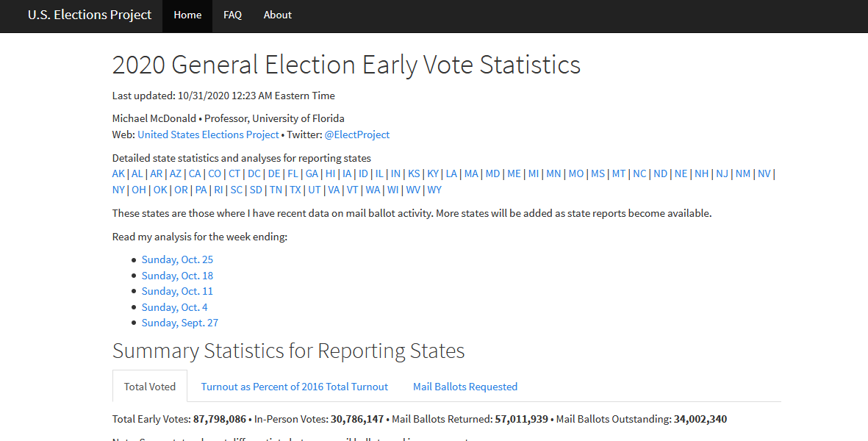Go to the About page
The height and width of the screenshot is (441, 868).
click(x=277, y=15)
